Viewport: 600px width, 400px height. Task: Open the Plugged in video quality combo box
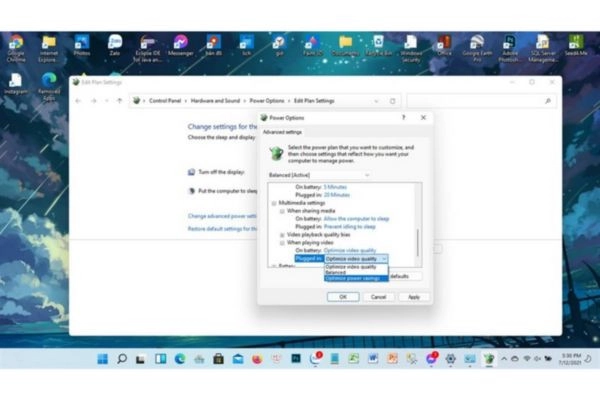[356, 259]
